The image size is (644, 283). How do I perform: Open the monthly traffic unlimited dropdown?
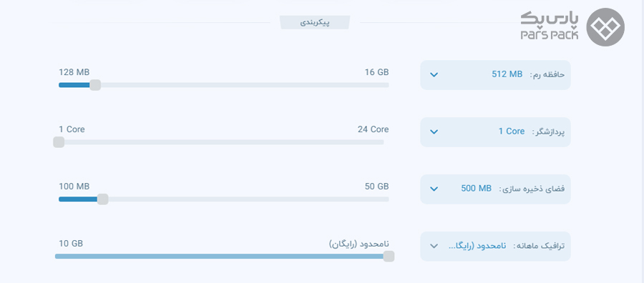[x=495, y=246]
